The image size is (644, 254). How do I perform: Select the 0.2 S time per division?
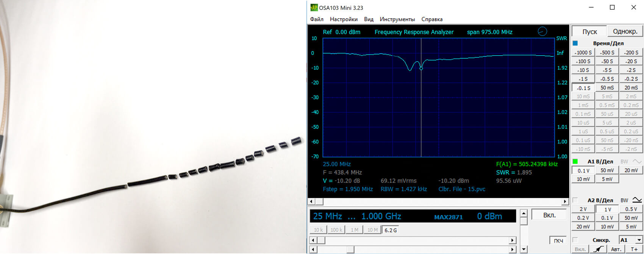(x=631, y=79)
